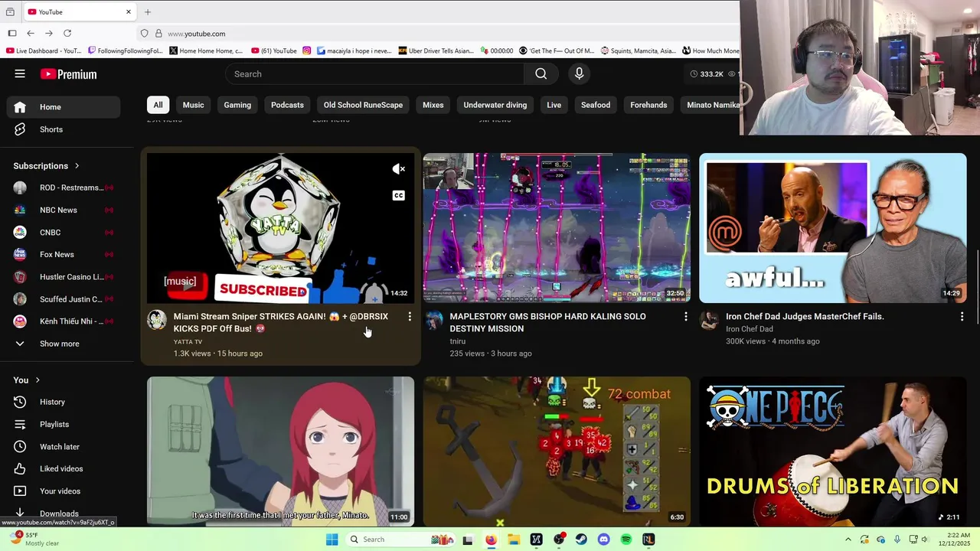980x551 pixels.
Task: Reload the page in browser toolbar
Action: (67, 33)
